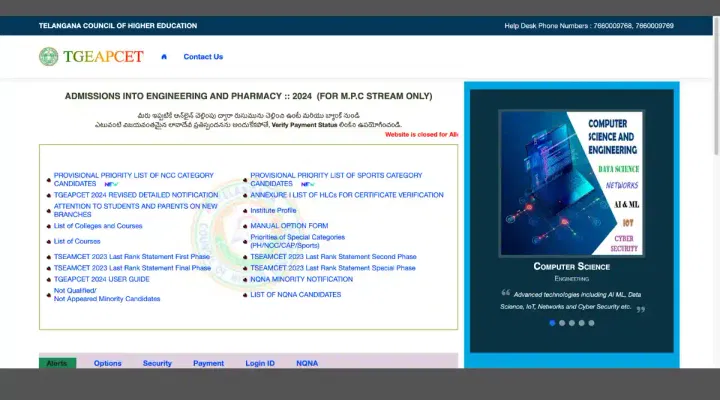Switch to the Security tab
Image resolution: width=720 pixels, height=400 pixels.
point(157,363)
